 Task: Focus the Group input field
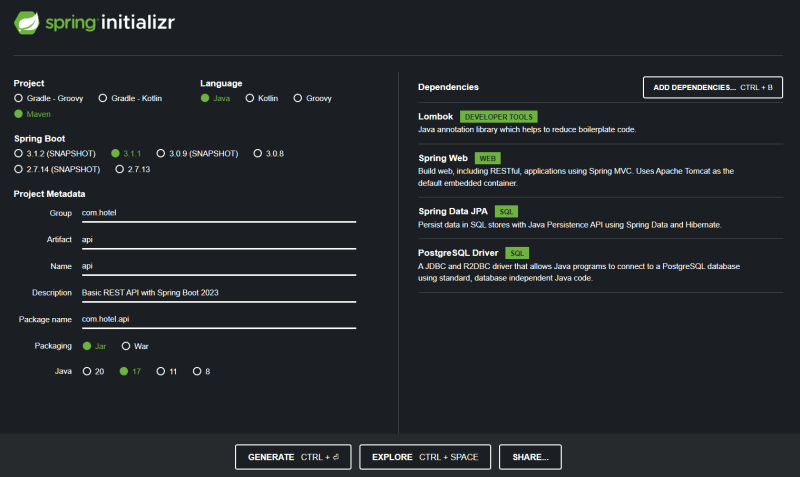(219, 213)
